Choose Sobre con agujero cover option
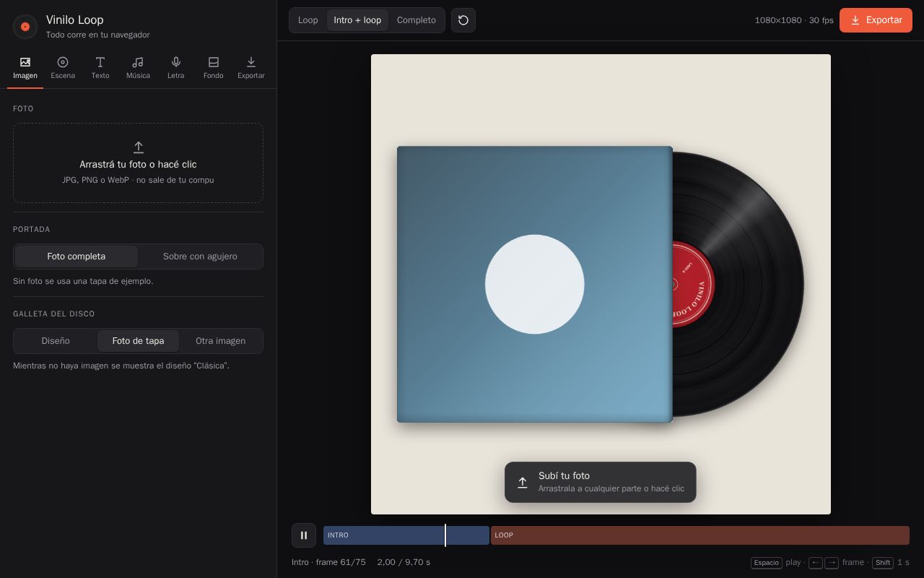The image size is (924, 578). (x=200, y=256)
